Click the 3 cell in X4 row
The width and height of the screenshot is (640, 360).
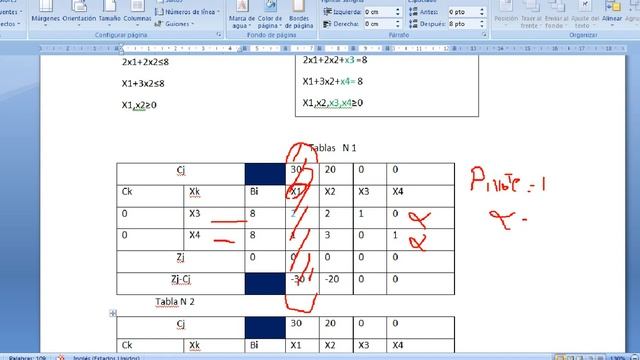click(336, 240)
